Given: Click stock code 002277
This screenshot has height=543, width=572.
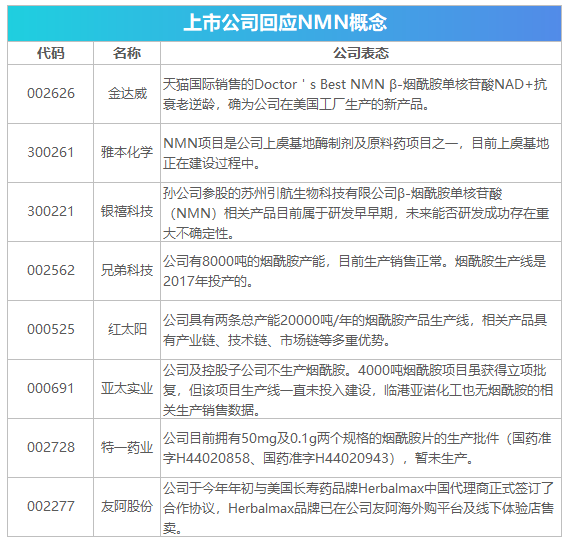Looking at the screenshot, I should coord(51,507).
